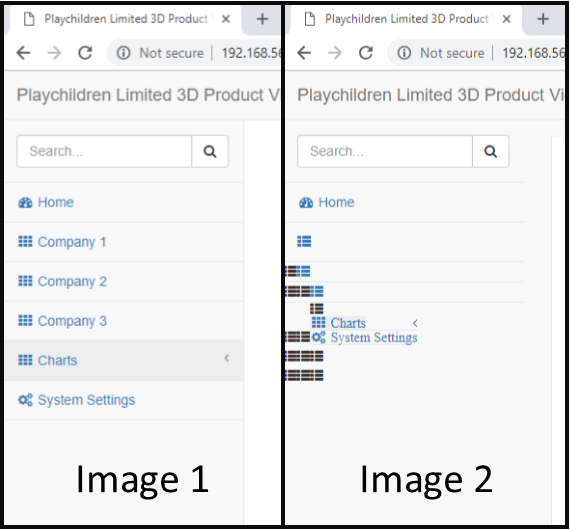Click the blue list icon below Home in Image 2

click(x=304, y=241)
